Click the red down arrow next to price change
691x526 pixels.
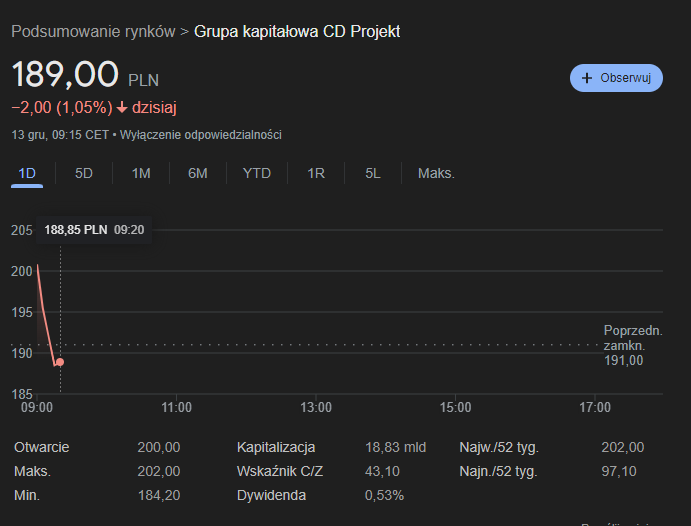pos(122,108)
